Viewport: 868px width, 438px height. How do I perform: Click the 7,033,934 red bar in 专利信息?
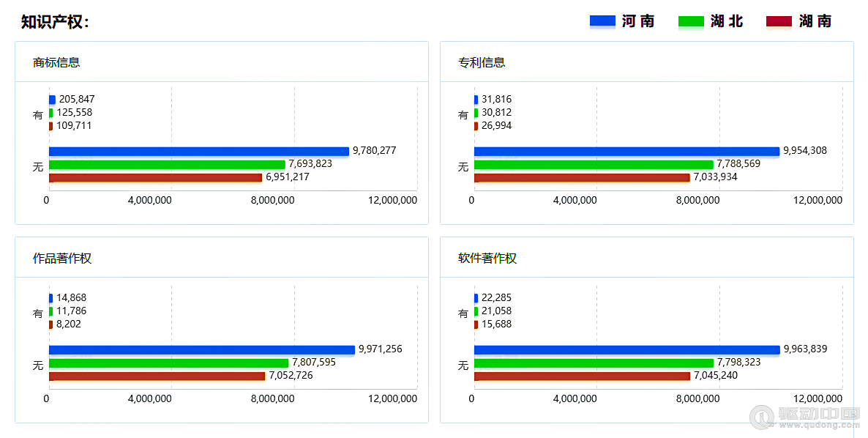click(x=582, y=177)
